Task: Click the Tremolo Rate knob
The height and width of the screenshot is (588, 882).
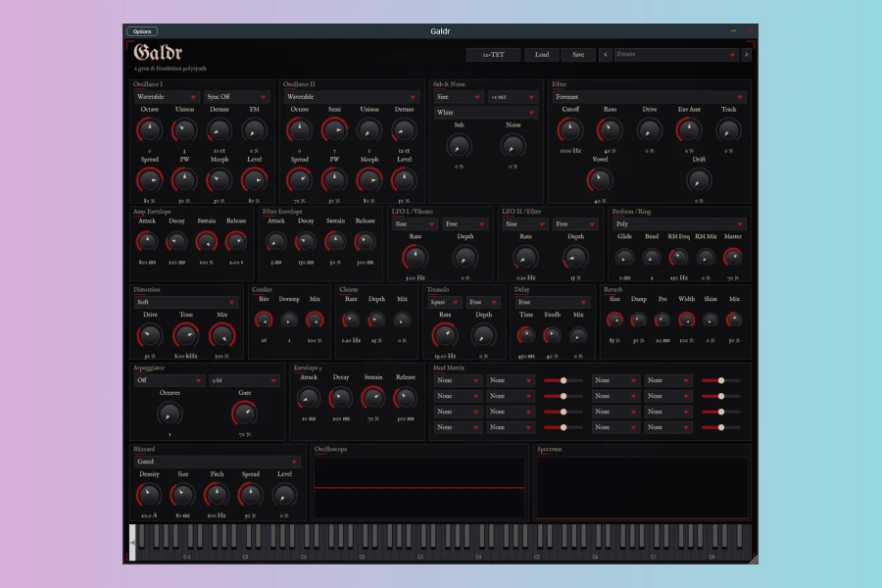Action: 444,335
